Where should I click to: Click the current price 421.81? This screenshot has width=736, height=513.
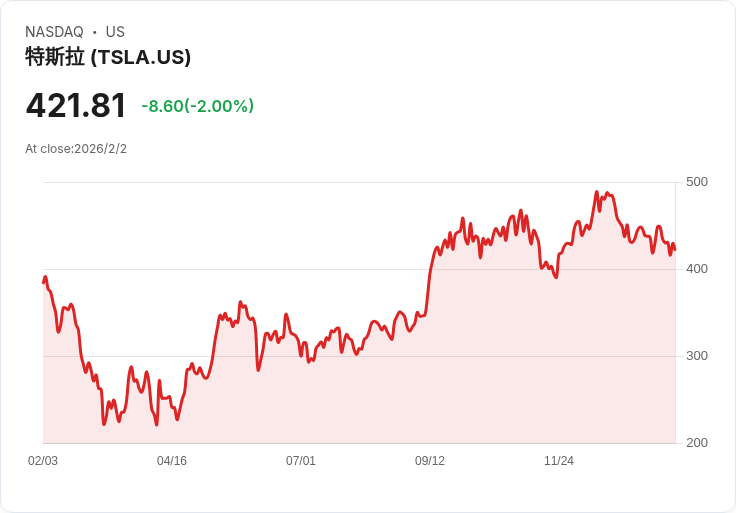pyautogui.click(x=76, y=106)
